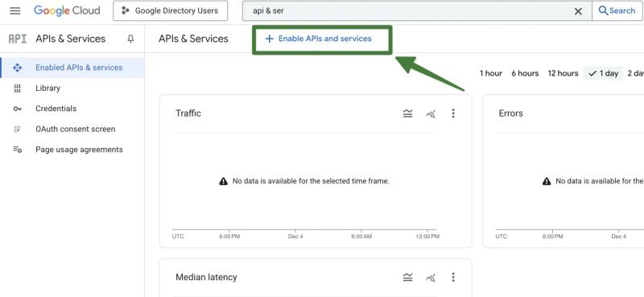Click the warning icon in Errors chart
Screen dimensions: 644x297
[547, 181]
